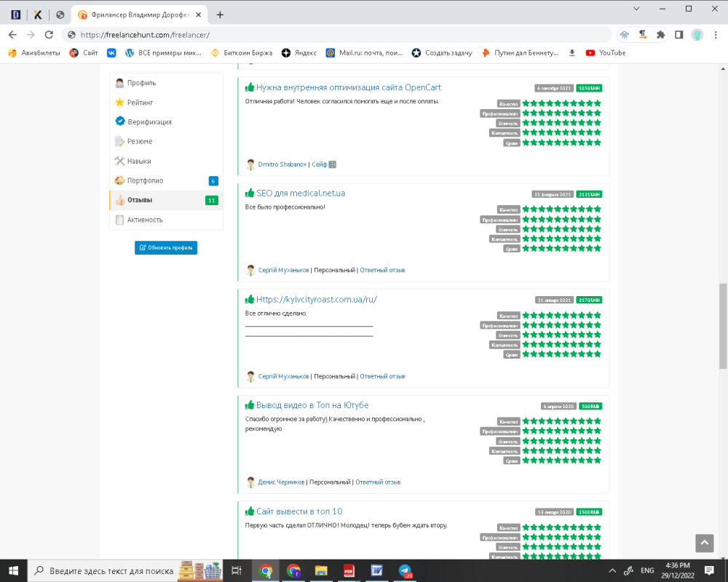Toggle the browser side panel icon
The image size is (728, 582).
[678, 34]
